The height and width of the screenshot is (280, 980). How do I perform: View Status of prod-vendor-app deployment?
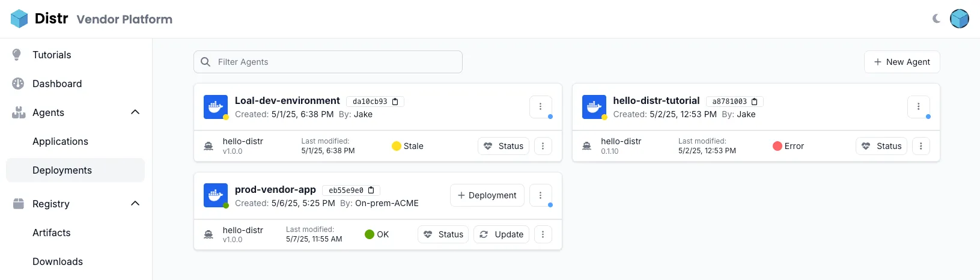point(443,234)
